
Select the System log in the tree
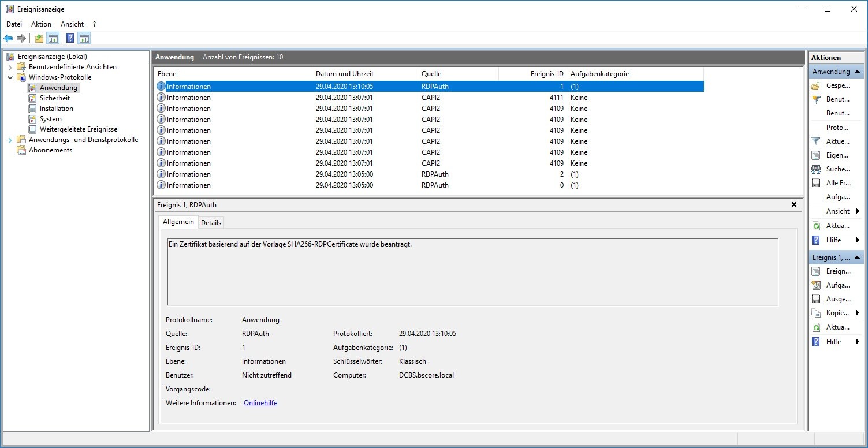click(x=50, y=119)
